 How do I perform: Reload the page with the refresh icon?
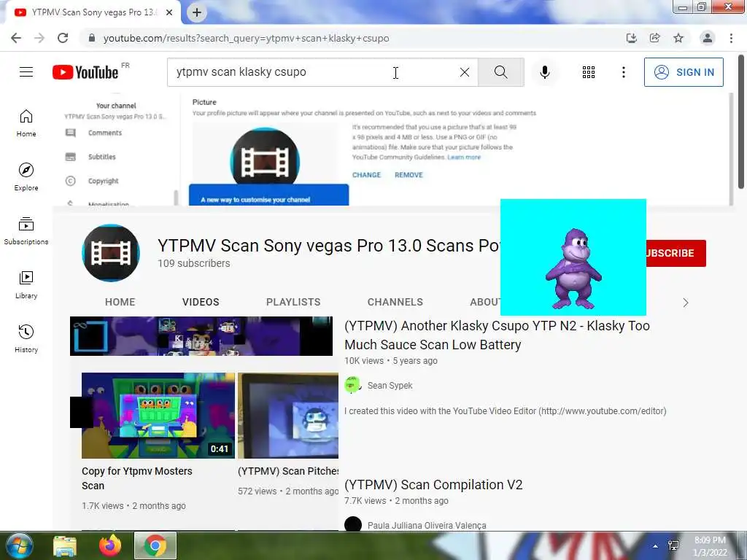tap(63, 38)
